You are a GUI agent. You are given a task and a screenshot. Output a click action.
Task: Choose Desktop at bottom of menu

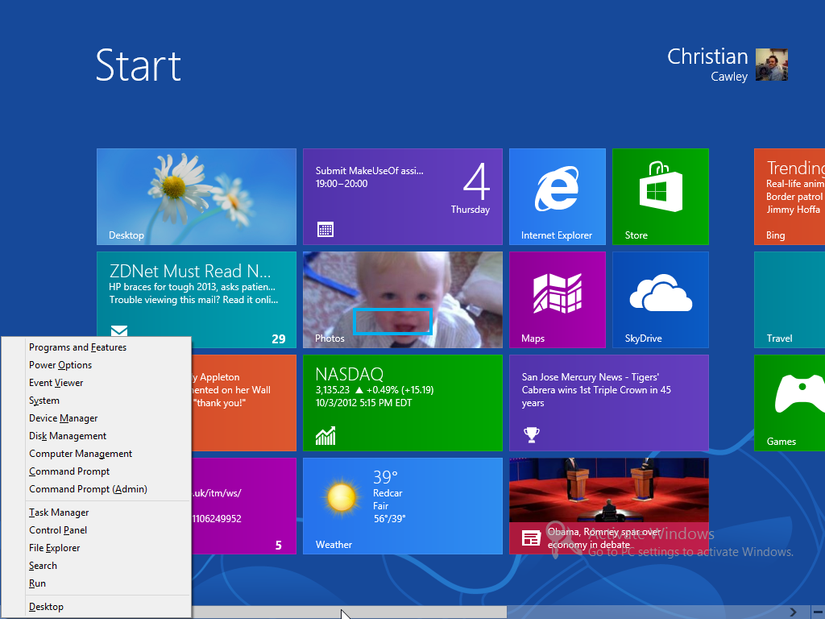[46, 607]
